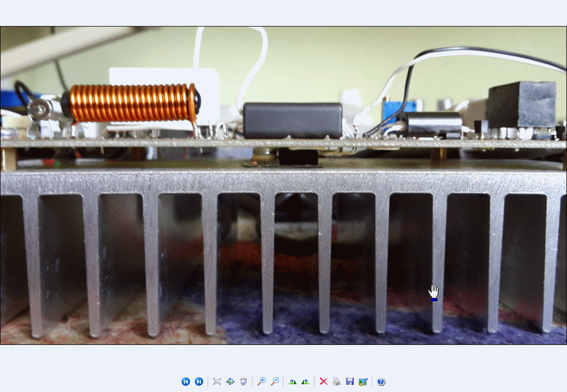Image resolution: width=567 pixels, height=392 pixels.
Task: Save a copy using floppy disk icon
Action: [349, 381]
